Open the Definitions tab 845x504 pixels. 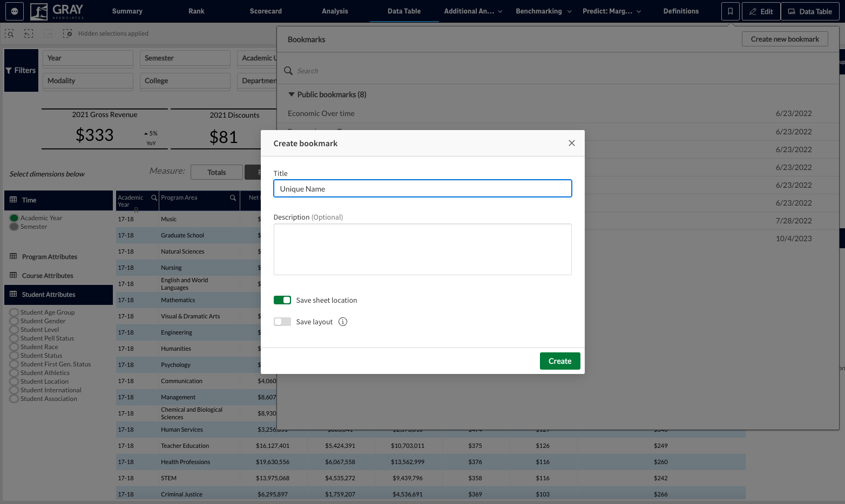coord(681,11)
